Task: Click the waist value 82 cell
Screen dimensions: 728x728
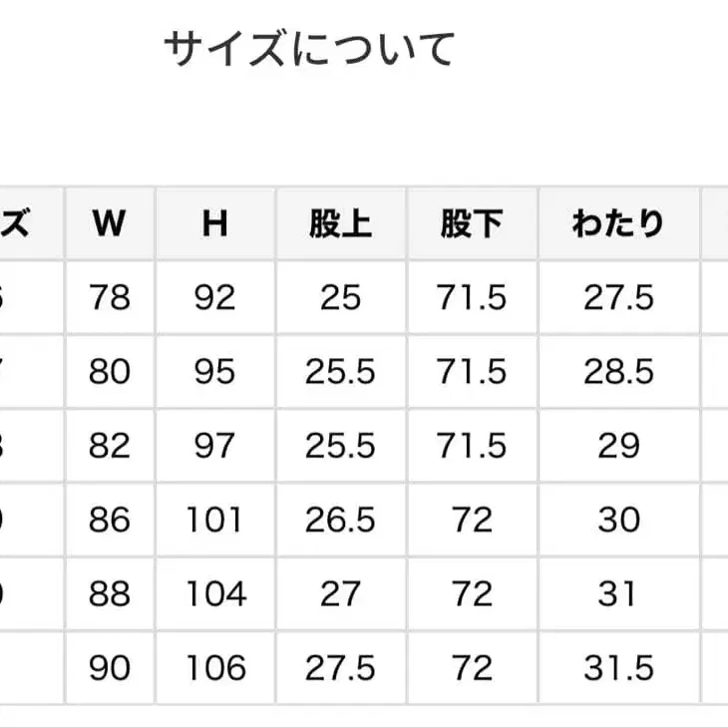Action: point(109,446)
